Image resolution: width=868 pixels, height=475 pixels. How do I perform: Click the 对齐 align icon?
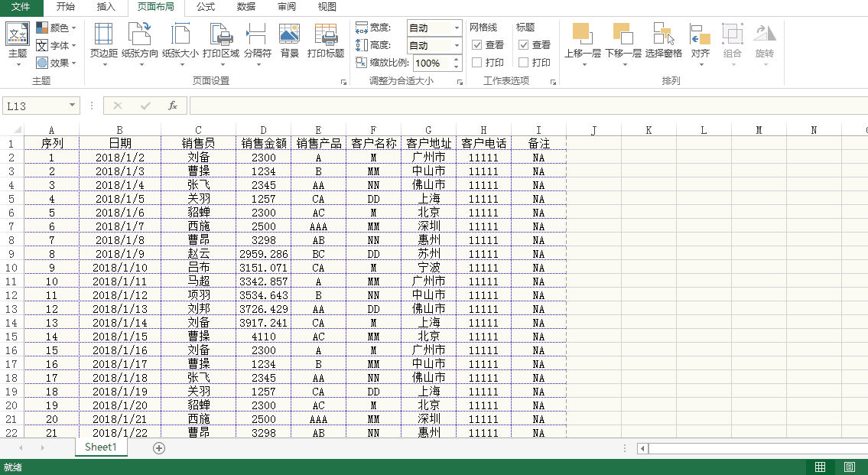point(701,34)
